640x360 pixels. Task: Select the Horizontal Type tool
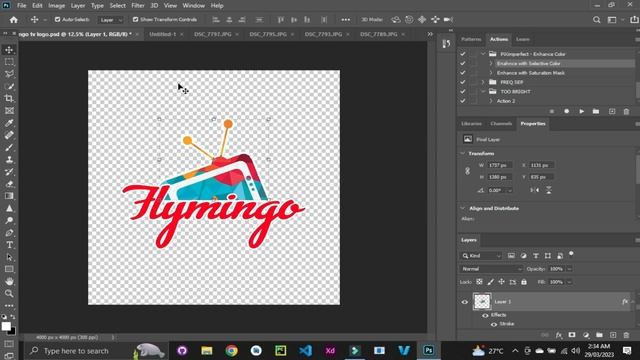point(9,245)
